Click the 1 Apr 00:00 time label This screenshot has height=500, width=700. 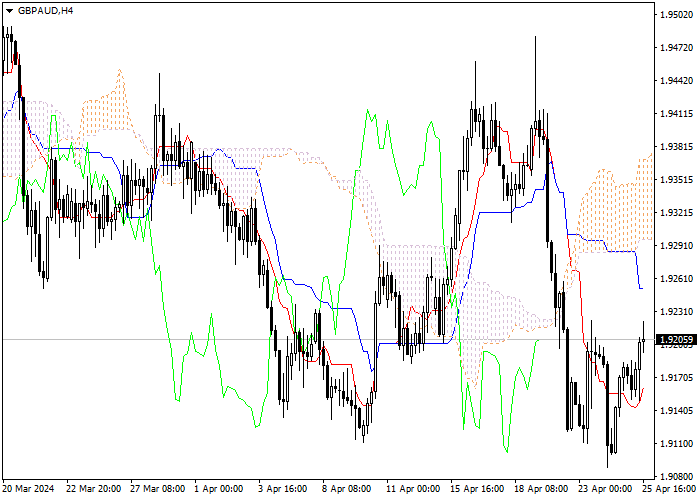(221, 489)
